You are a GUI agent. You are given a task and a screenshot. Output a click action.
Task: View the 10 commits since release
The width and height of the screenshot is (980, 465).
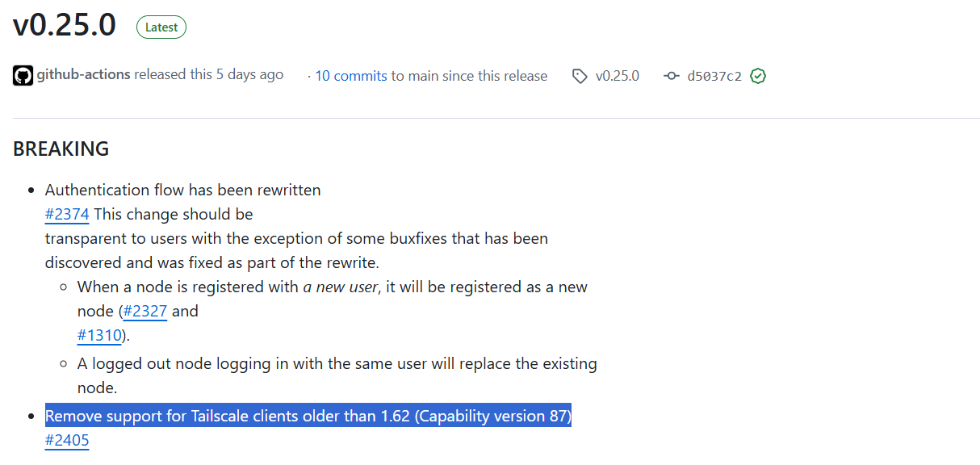[x=351, y=76]
